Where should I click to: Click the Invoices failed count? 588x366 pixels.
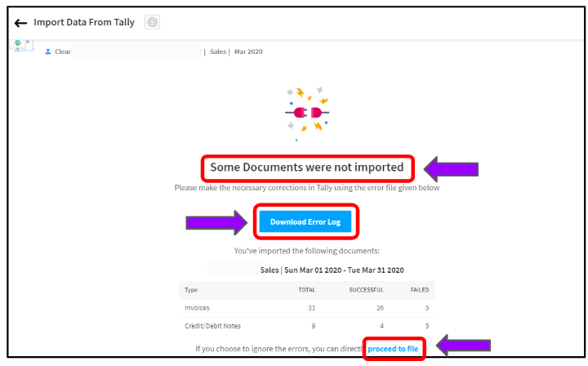(427, 308)
